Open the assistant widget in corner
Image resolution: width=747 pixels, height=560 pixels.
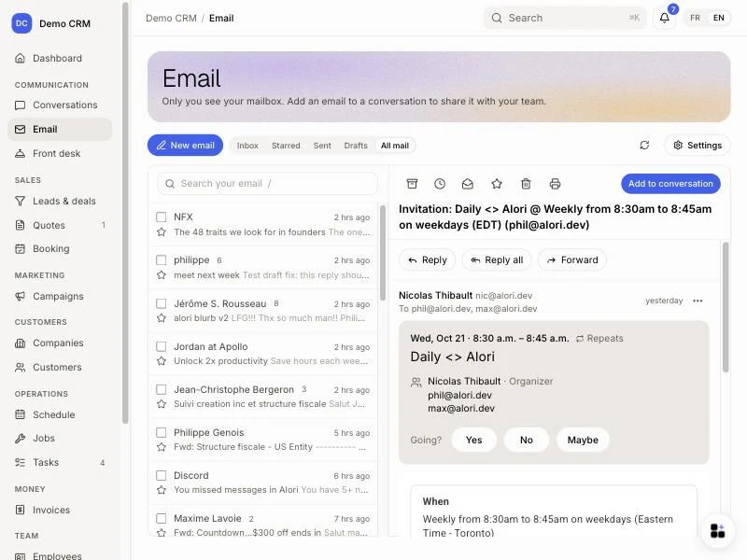[717, 530]
